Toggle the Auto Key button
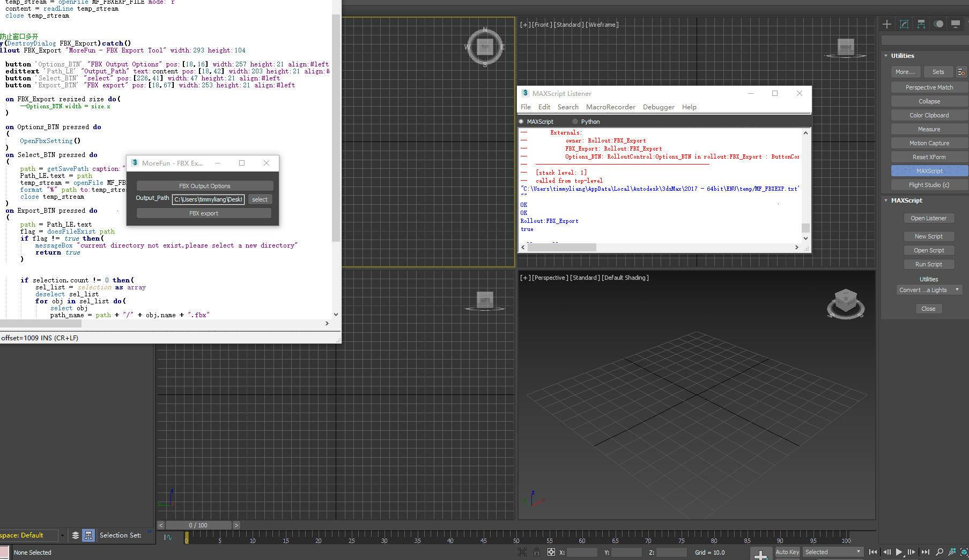The height and width of the screenshot is (560, 969). 787,552
